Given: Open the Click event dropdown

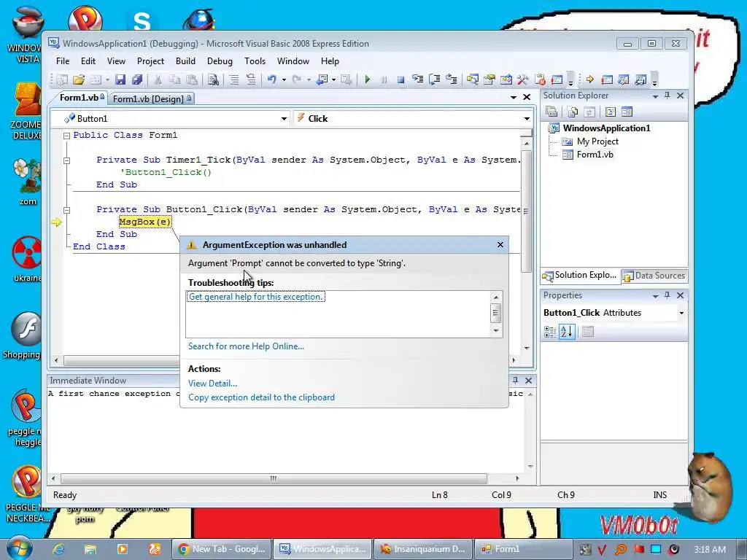Looking at the screenshot, I should pyautogui.click(x=527, y=119).
